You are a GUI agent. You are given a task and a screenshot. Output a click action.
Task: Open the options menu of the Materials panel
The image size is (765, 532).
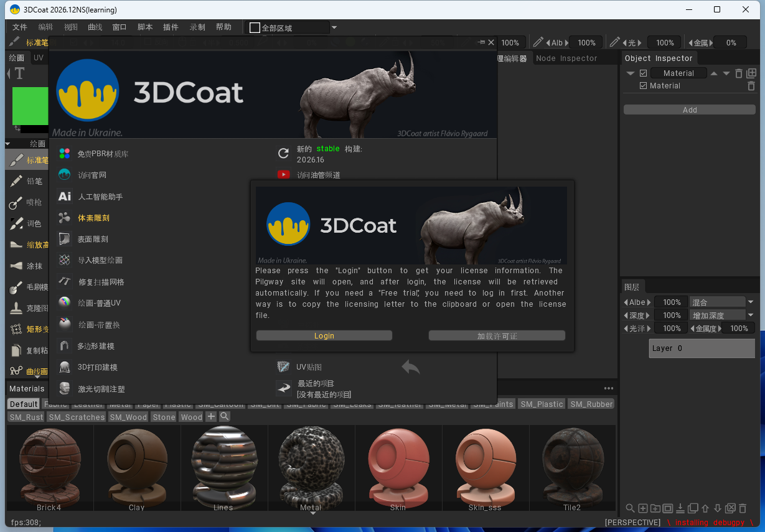(608, 388)
